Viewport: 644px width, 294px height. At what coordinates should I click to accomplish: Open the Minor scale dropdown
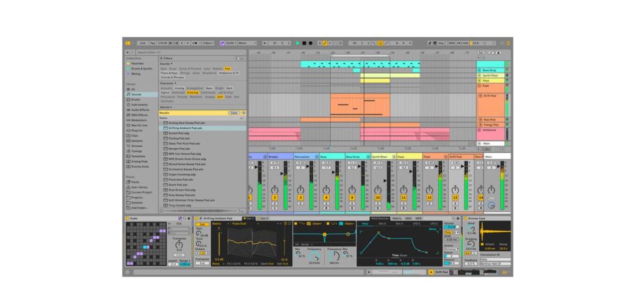click(247, 43)
